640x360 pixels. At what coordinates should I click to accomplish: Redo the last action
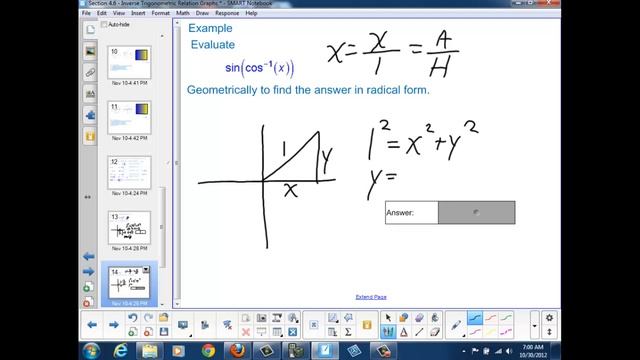pos(148,318)
